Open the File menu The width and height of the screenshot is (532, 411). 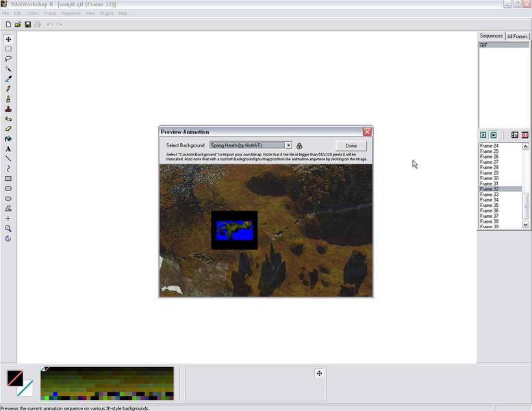coord(5,13)
